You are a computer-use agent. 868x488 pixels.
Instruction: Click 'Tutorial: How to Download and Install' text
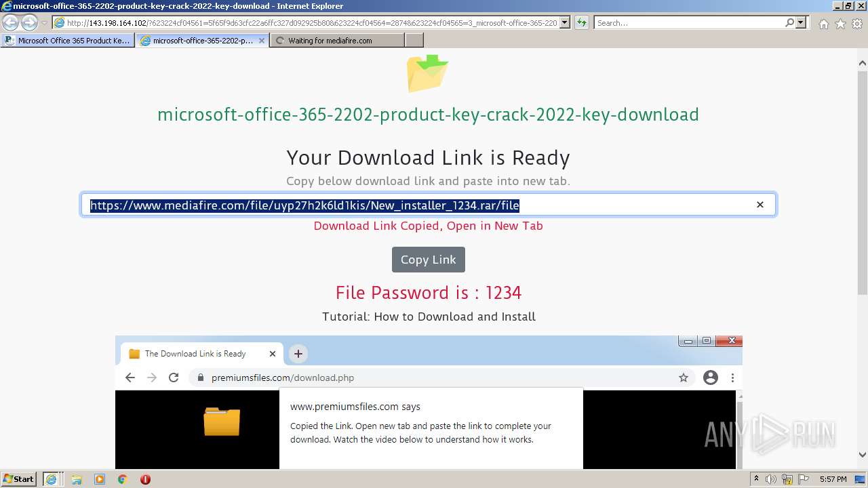point(429,317)
